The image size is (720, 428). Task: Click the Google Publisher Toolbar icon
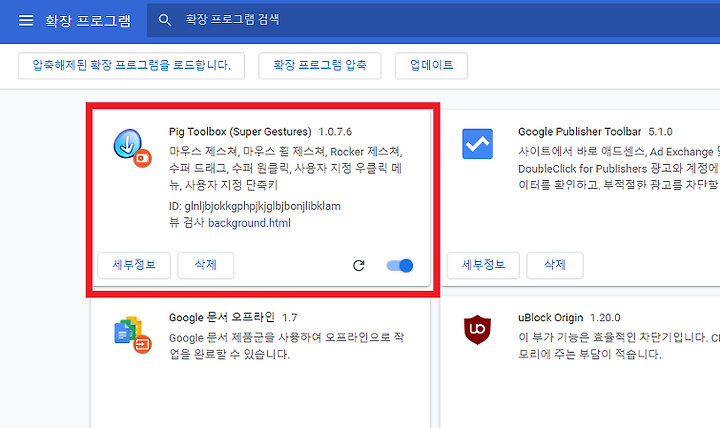click(478, 144)
